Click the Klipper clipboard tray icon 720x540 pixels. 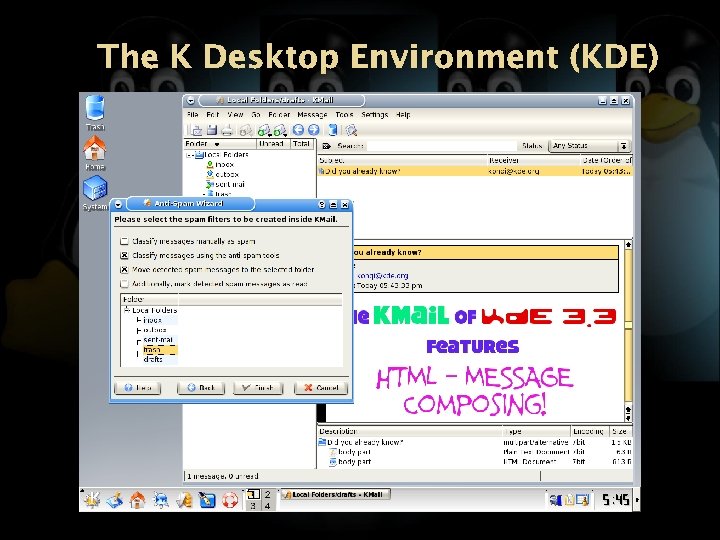(x=569, y=500)
